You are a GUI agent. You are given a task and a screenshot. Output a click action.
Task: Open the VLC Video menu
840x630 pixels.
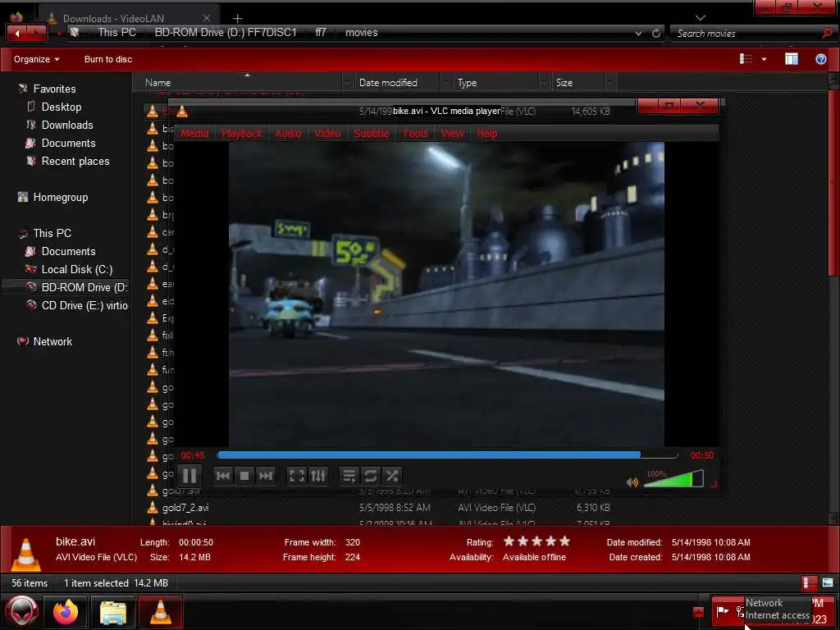pyautogui.click(x=327, y=134)
